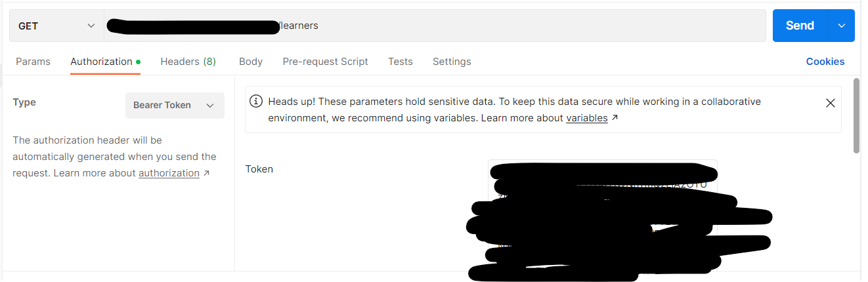Open the GET method dropdown
Screen dimensions: 868x282
(x=56, y=26)
